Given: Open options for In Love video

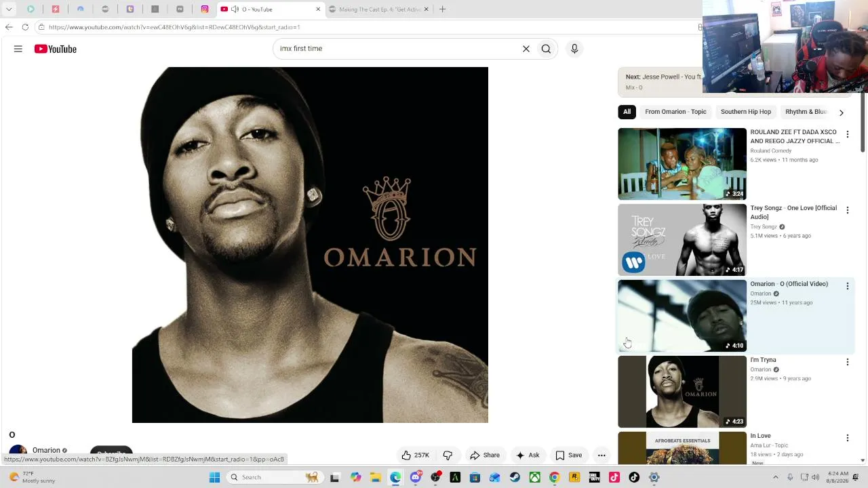Looking at the screenshot, I should pyautogui.click(x=847, y=439).
